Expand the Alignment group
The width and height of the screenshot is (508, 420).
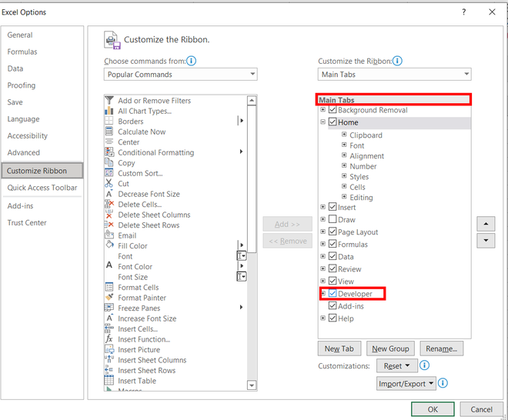tap(344, 155)
